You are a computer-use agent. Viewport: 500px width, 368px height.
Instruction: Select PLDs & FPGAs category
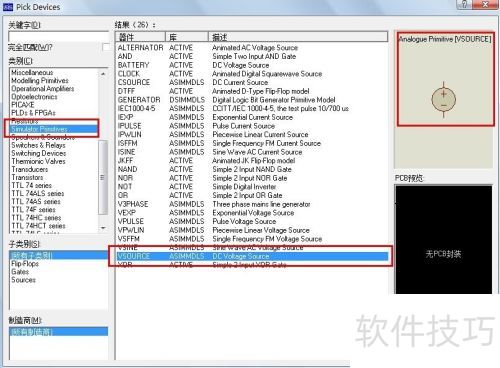click(x=33, y=113)
